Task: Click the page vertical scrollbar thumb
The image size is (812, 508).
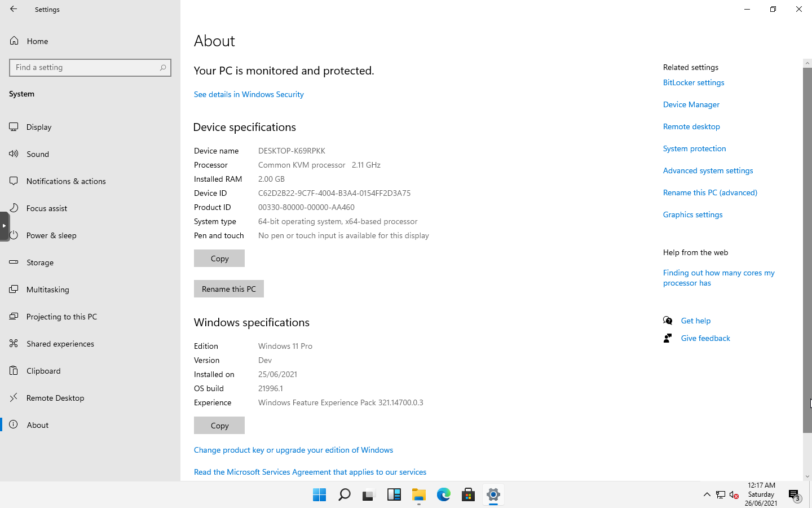Action: pos(807,250)
